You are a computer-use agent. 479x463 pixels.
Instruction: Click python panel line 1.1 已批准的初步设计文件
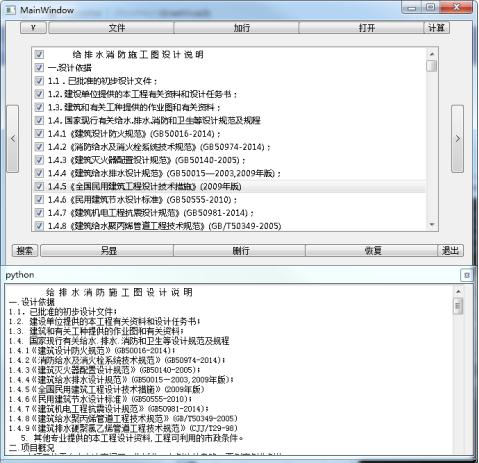click(63, 312)
